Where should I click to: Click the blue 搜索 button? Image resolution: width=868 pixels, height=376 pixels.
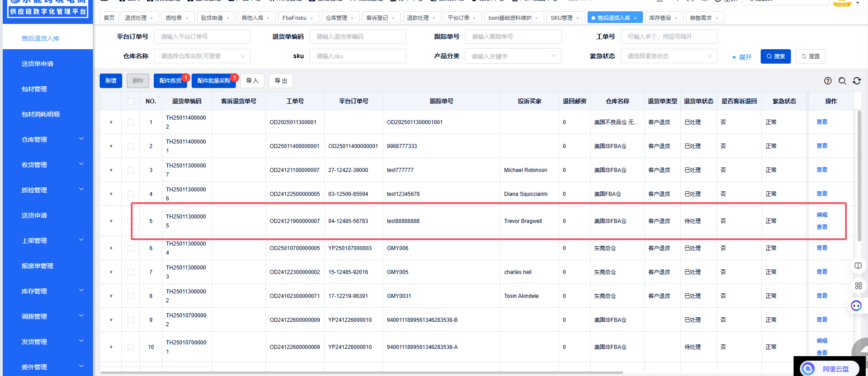click(775, 56)
